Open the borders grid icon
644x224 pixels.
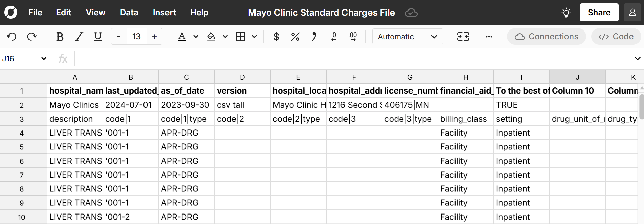[x=240, y=37]
